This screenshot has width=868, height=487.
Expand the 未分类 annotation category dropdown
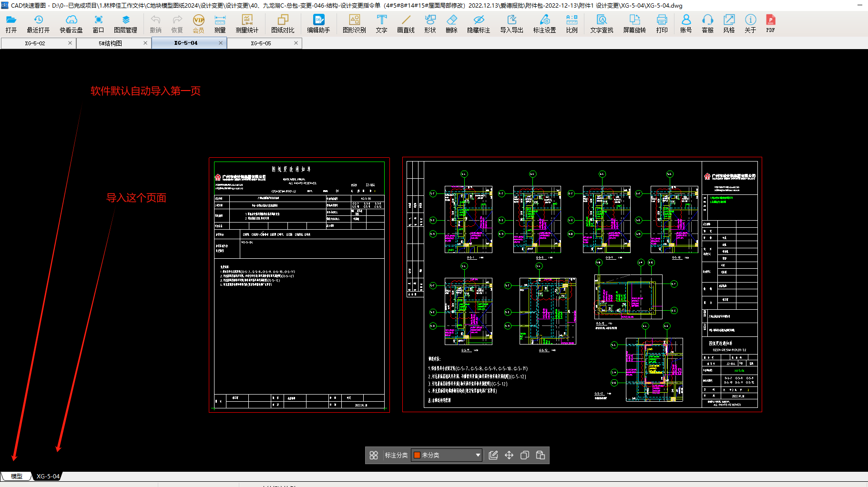click(478, 455)
